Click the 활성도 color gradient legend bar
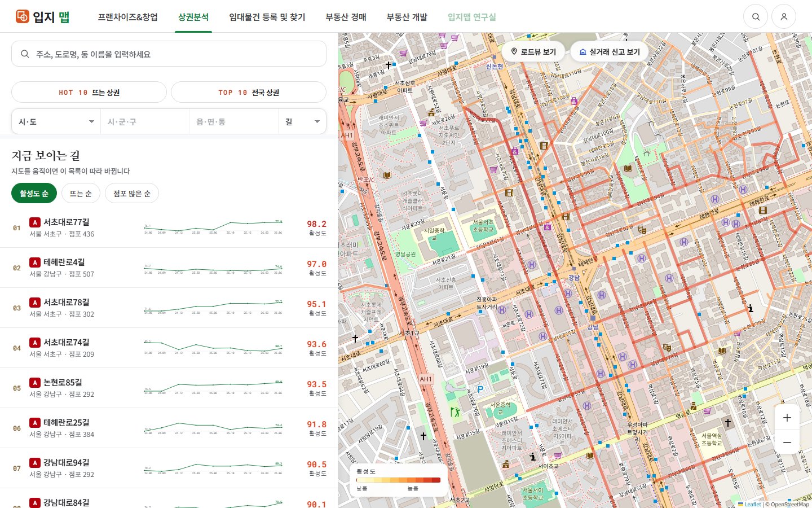812x508 pixels. coord(398,480)
